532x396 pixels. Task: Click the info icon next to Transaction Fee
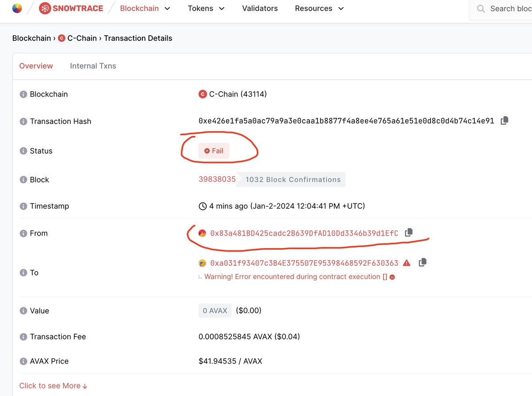(x=23, y=337)
